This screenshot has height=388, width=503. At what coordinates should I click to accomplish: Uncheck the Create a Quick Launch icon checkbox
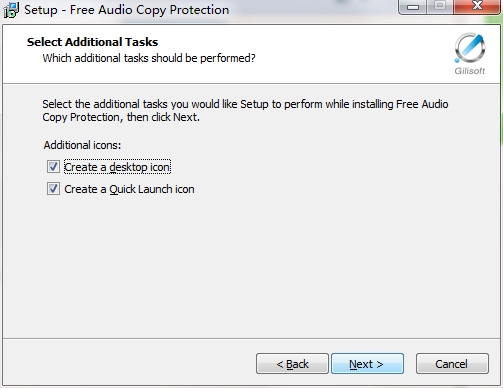click(53, 189)
